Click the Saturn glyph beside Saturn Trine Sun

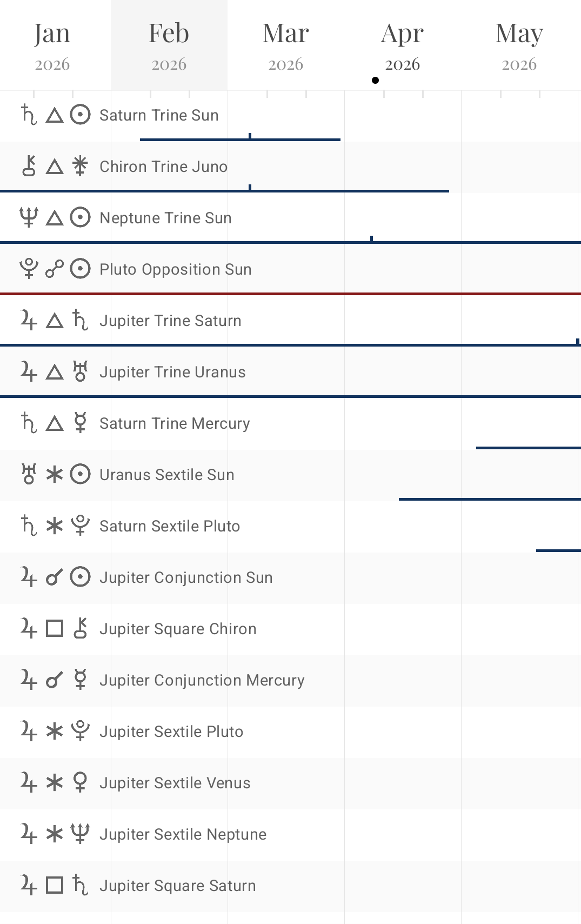click(29, 115)
